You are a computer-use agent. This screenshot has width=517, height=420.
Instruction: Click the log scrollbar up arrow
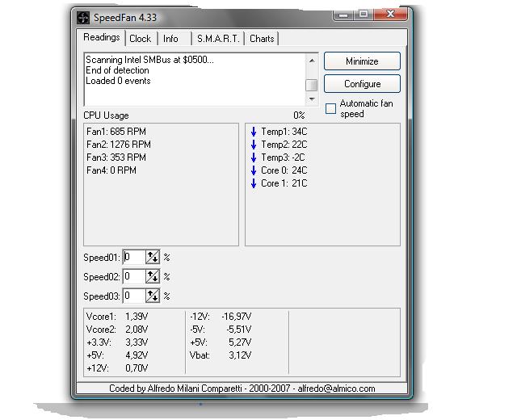tap(312, 61)
